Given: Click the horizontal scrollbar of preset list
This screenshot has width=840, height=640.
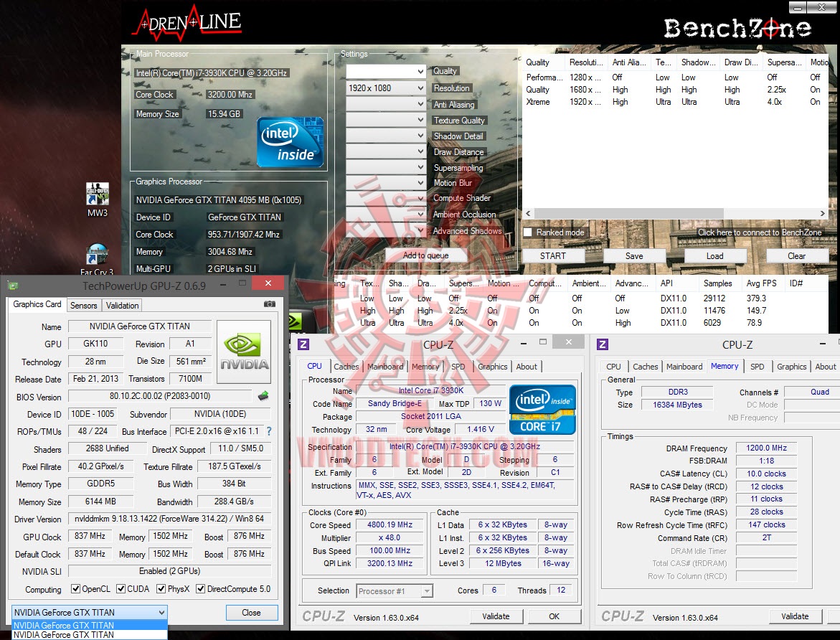Looking at the screenshot, I should [628, 213].
